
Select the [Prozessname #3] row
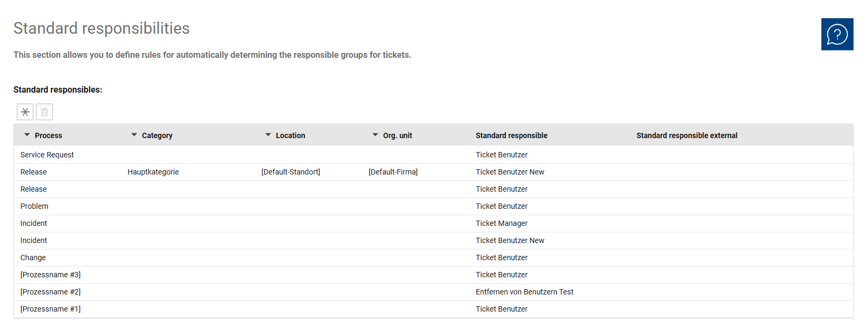click(433, 275)
